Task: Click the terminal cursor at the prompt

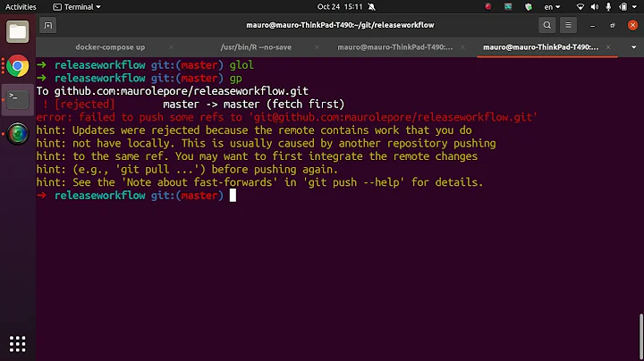Action: coord(233,196)
